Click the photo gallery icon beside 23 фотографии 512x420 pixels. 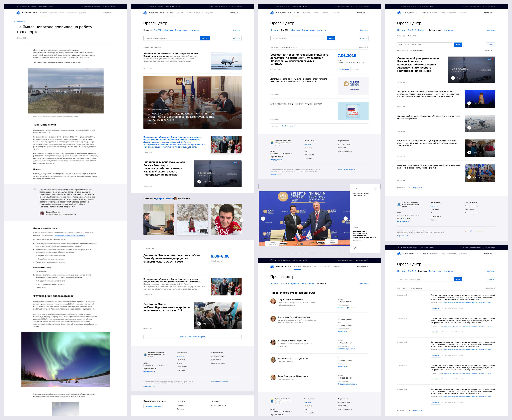199,324
